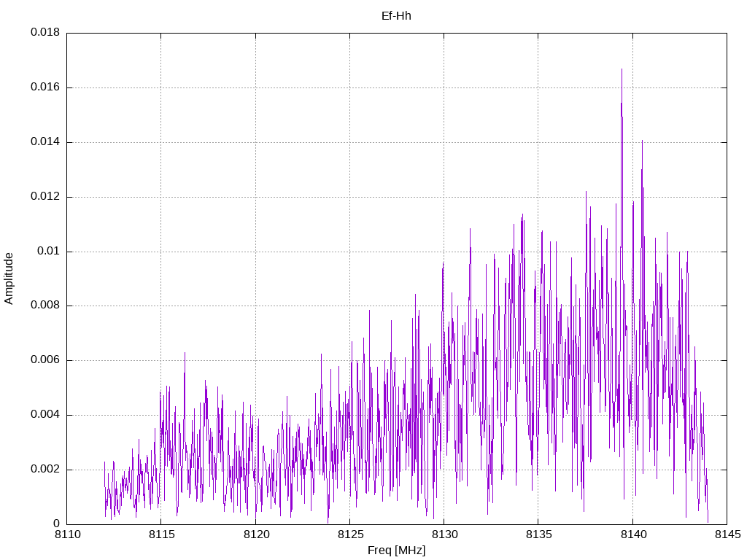Select y-axis tick value 0
The image size is (747, 560).
click(57, 524)
